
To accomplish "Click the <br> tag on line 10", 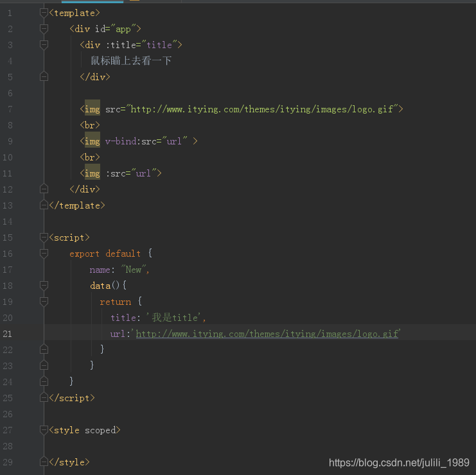I will click(x=90, y=157).
